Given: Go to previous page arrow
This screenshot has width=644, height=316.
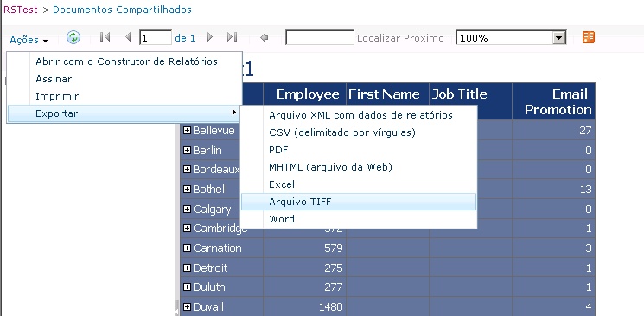Looking at the screenshot, I should (x=128, y=37).
